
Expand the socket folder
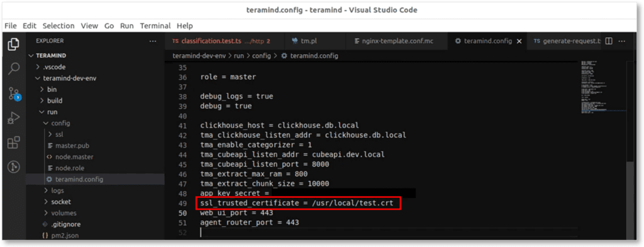coord(45,202)
